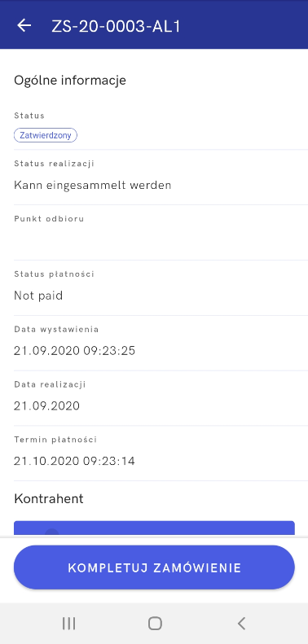Click the avatar circle in Kontrahent card
308x644 pixels.
52,532
